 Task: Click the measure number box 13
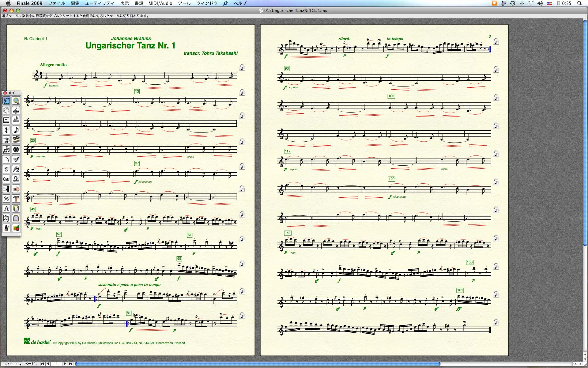pos(137,91)
